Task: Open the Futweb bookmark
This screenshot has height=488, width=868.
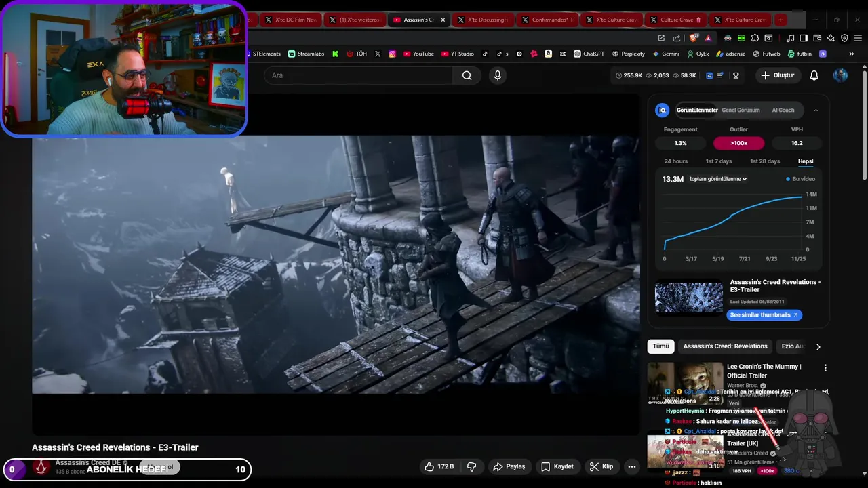Action: tap(766, 54)
